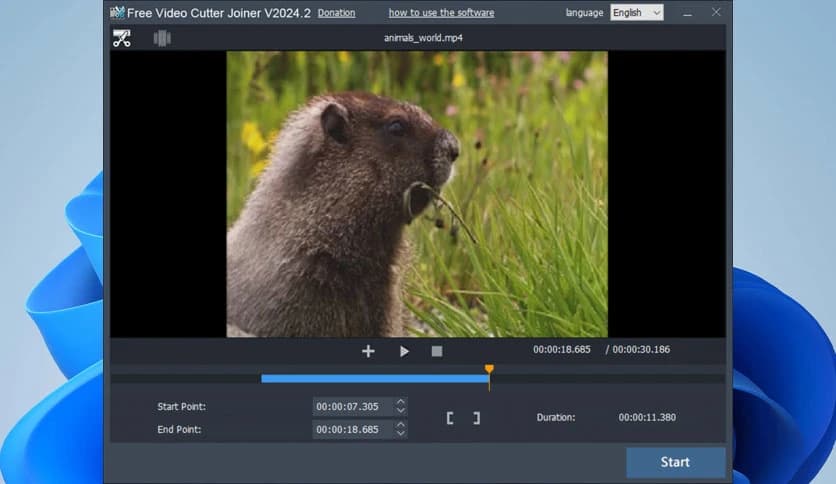This screenshot has width=836, height=484.
Task: Open how to use the software link
Action: 441,13
